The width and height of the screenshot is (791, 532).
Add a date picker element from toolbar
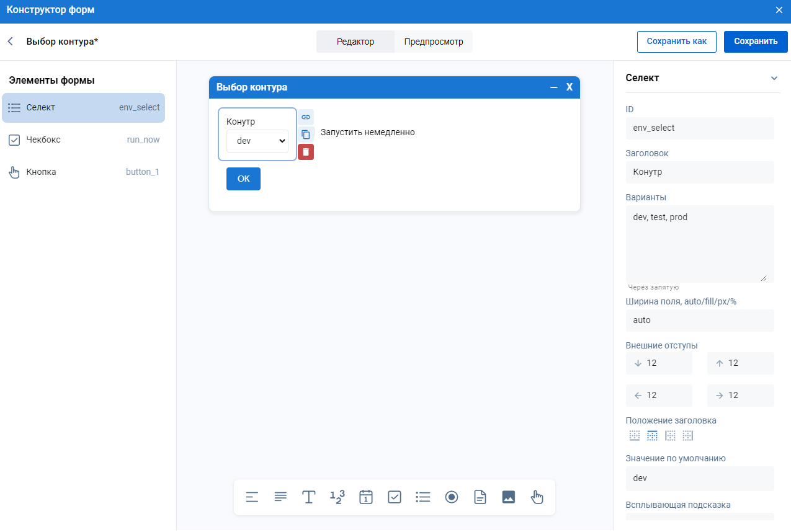(x=366, y=497)
